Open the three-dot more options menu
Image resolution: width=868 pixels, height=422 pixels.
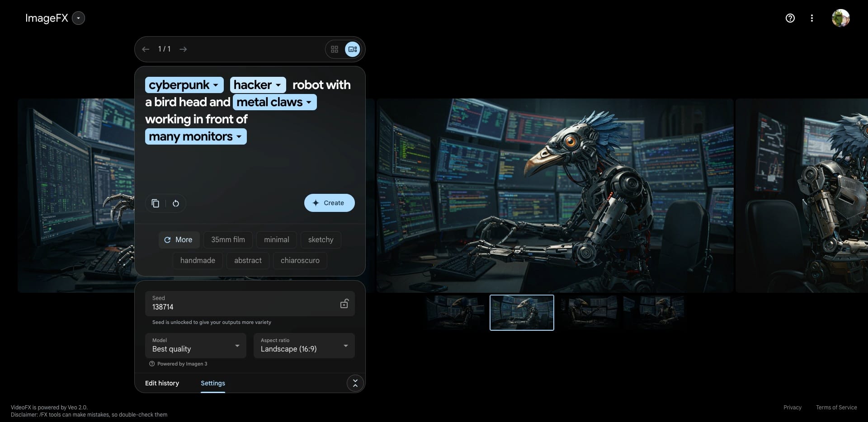click(812, 18)
